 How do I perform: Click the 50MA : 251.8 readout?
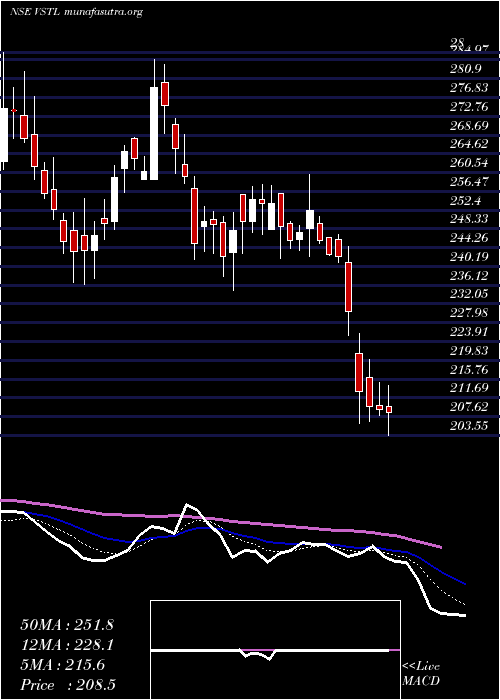tap(67, 625)
